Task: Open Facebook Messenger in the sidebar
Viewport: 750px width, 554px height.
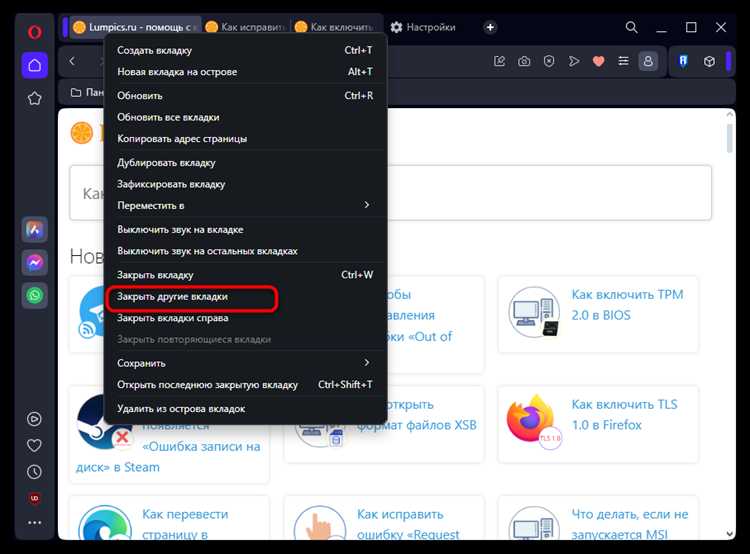Action: pyautogui.click(x=34, y=262)
